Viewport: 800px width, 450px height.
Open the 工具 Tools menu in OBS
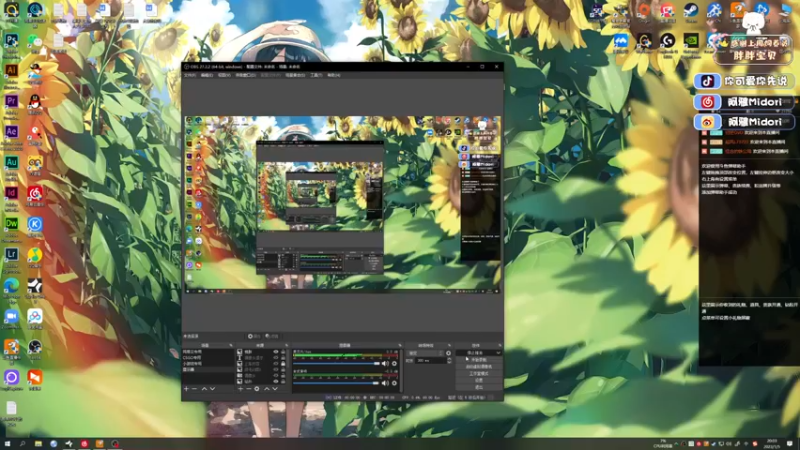click(x=316, y=75)
